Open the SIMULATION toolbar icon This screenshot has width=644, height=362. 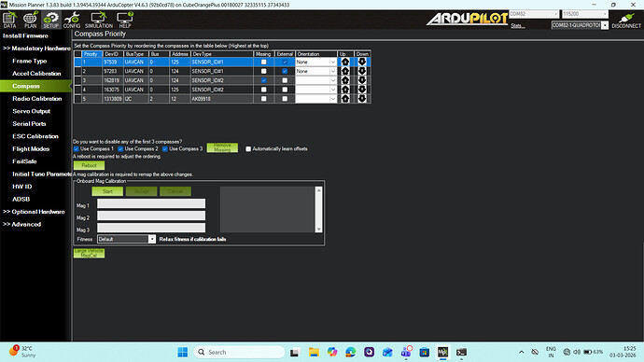point(99,20)
